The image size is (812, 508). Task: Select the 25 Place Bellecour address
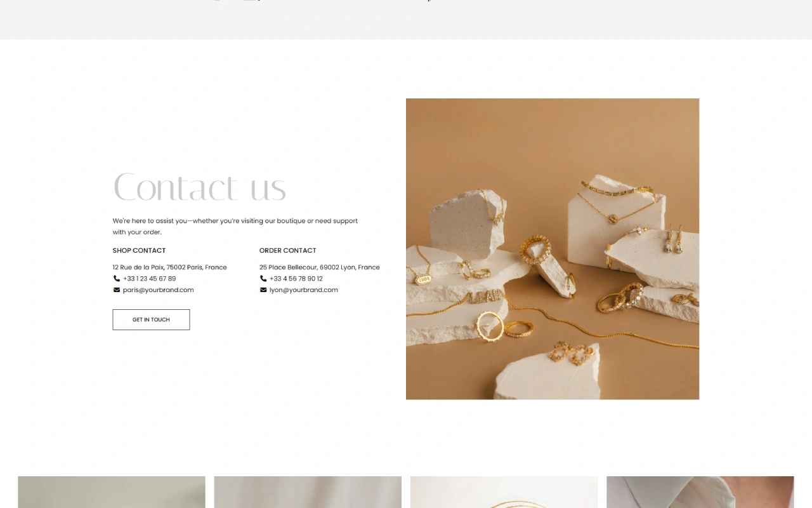point(320,267)
